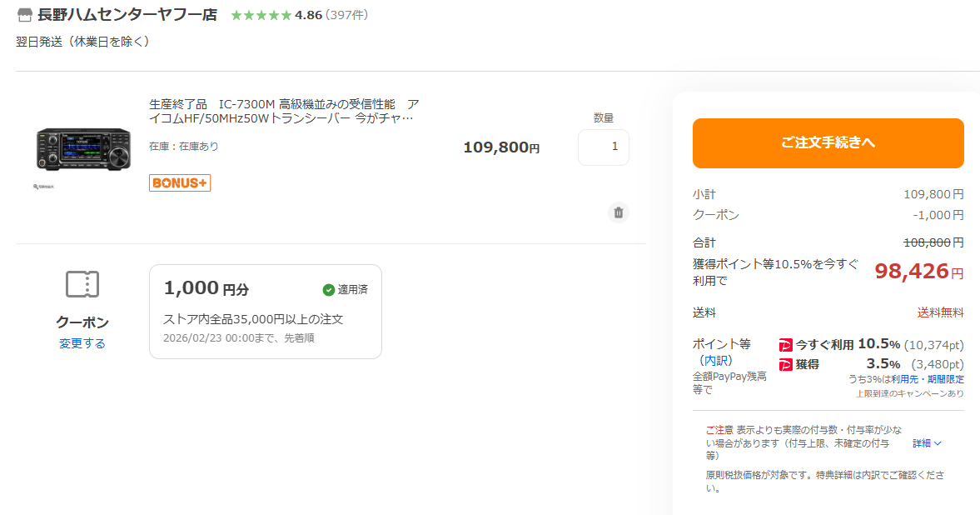Open the 長野ハムセンターヤフー店 store page
Image resolution: width=980 pixels, height=515 pixels.
(x=127, y=15)
